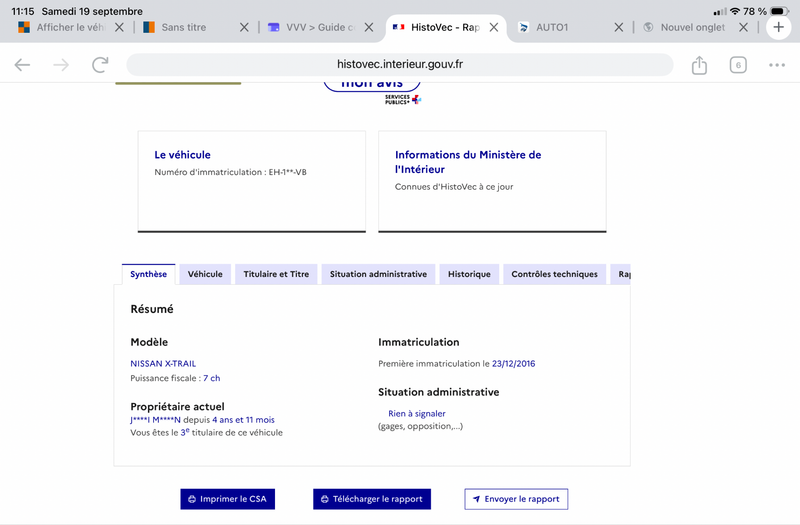Click the battery indicator in status bar

[780, 11]
